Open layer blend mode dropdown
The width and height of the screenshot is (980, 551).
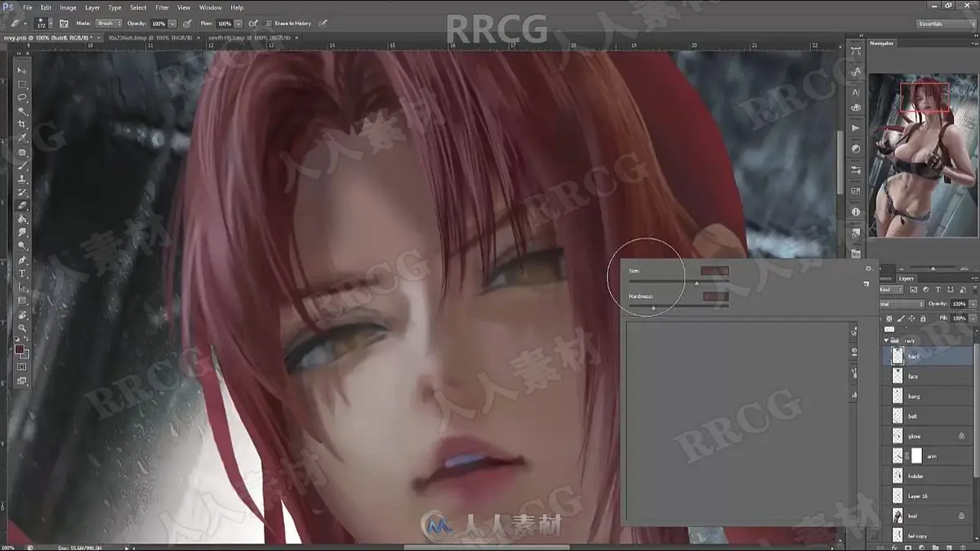[901, 304]
